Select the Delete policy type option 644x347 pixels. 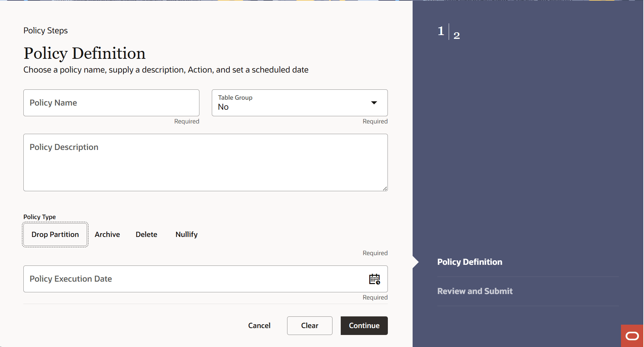[146, 234]
